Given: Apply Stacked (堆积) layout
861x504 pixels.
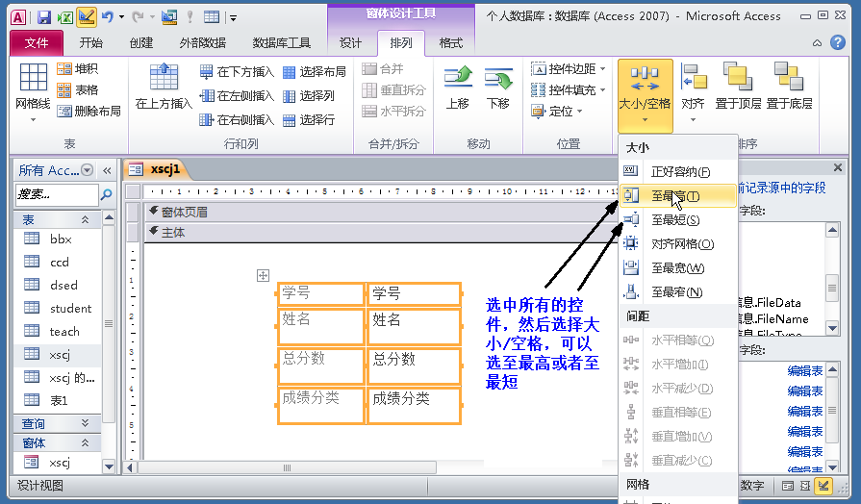Looking at the screenshot, I should coord(77,68).
